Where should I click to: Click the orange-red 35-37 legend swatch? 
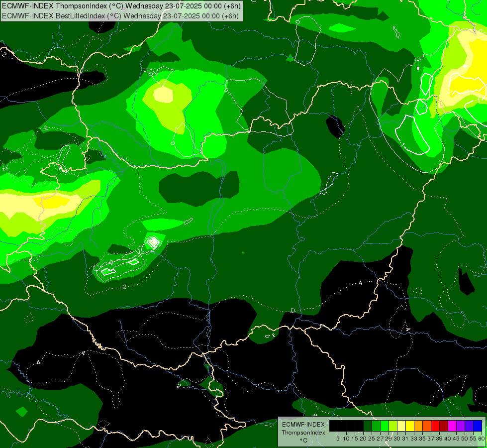427,426
